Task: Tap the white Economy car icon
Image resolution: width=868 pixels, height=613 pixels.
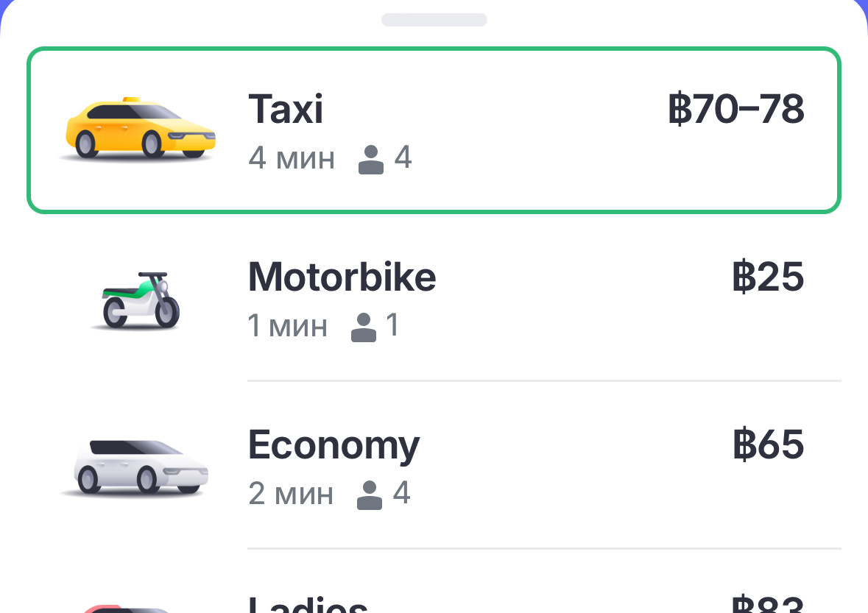Action: [135, 467]
